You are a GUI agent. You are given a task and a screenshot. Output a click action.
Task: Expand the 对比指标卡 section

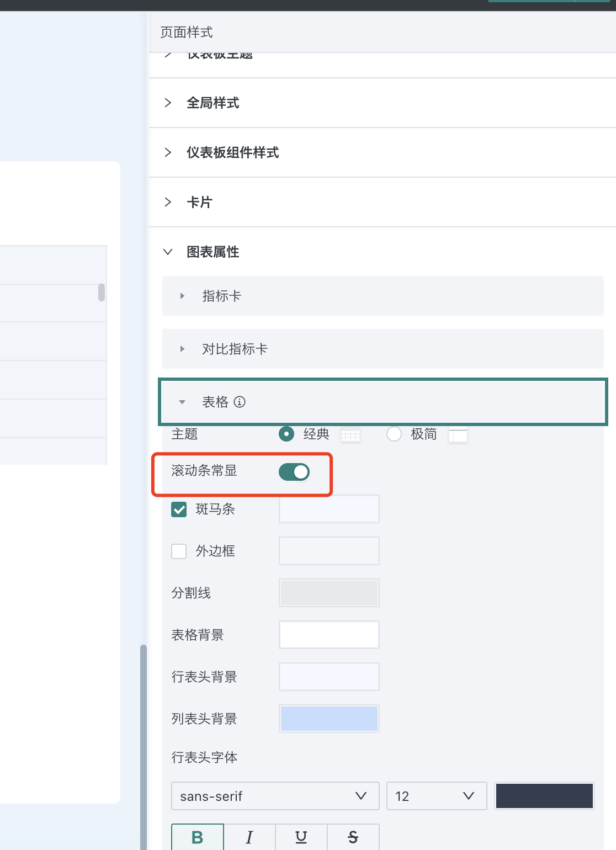pos(383,349)
